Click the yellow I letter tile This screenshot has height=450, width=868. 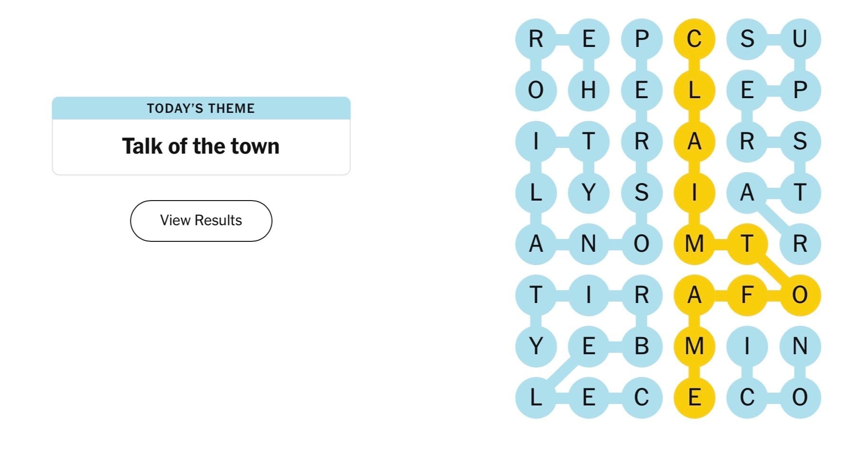tap(694, 193)
